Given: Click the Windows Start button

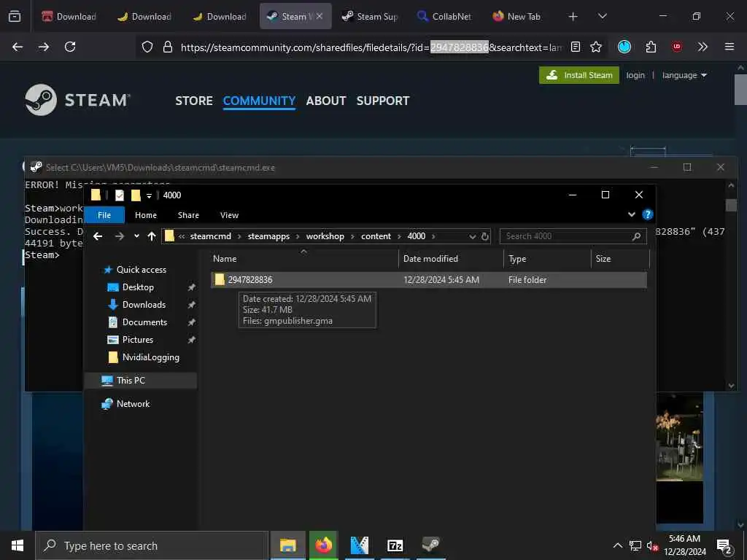Looking at the screenshot, I should tap(18, 545).
